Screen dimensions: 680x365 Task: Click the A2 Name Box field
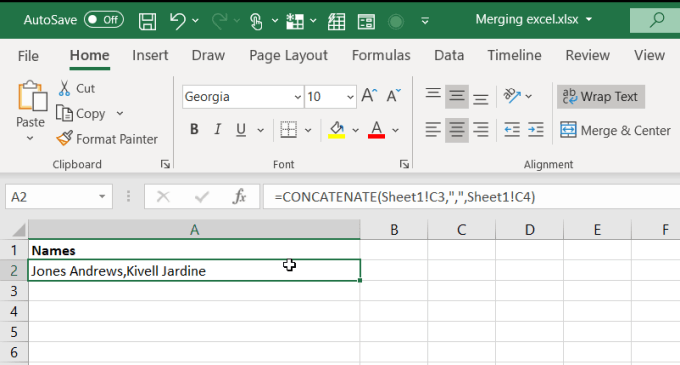coord(51,197)
